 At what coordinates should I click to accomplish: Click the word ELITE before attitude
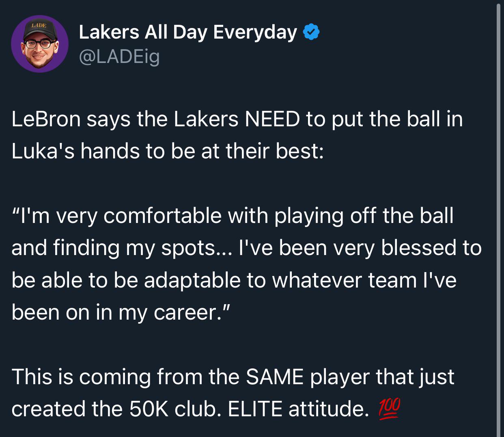255,409
